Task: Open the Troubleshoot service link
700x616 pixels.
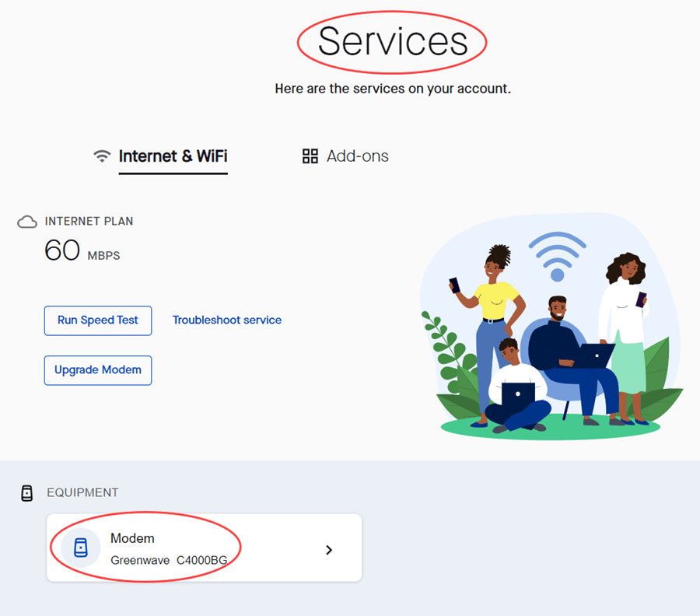Action: [x=227, y=320]
